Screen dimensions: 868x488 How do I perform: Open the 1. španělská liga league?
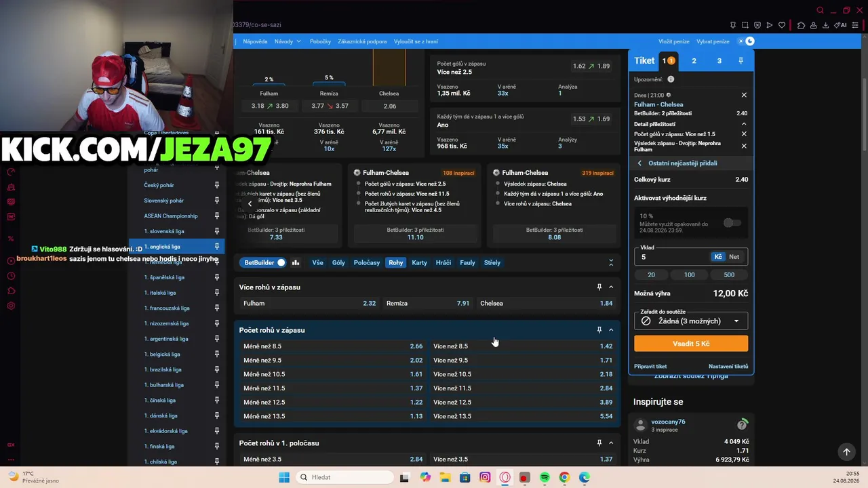point(164,278)
